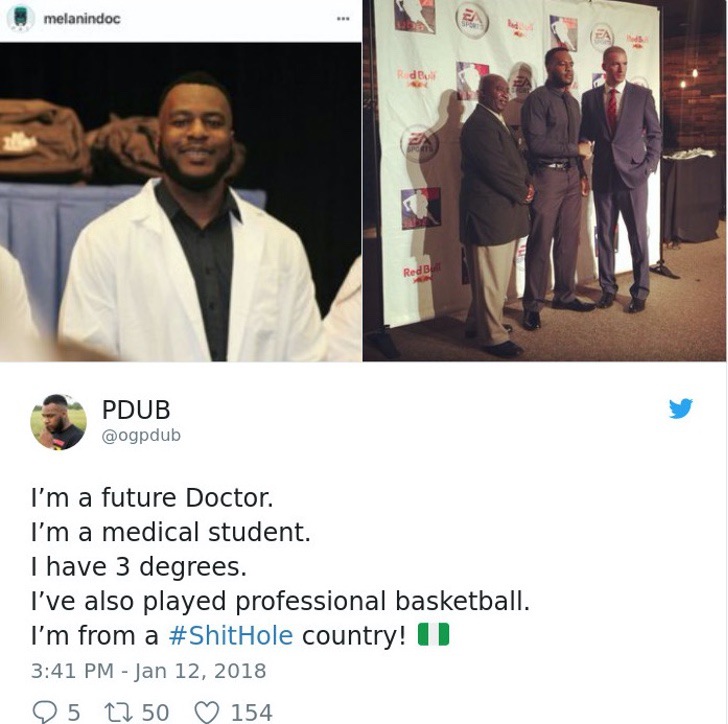This screenshot has width=728, height=724.
Task: Like the tweet with the heart
Action: pyautogui.click(x=207, y=712)
